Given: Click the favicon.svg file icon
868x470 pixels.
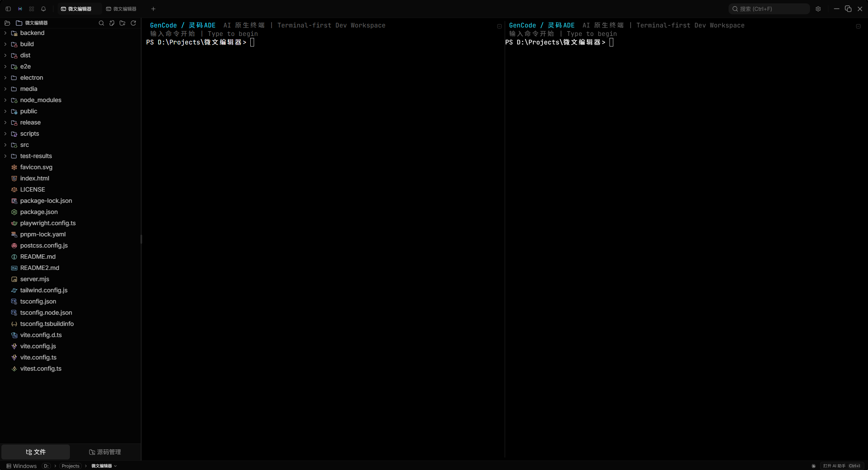Looking at the screenshot, I should (14, 167).
